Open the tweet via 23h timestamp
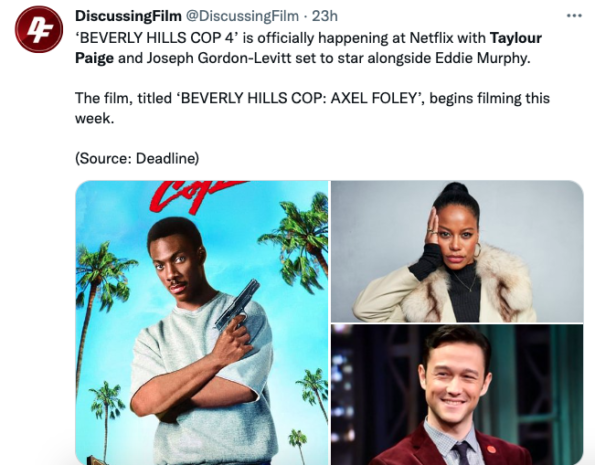Image resolution: width=595 pixels, height=465 pixels. coord(324,16)
